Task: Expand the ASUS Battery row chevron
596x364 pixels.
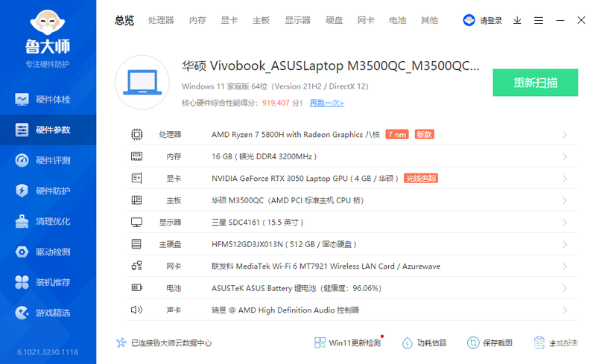Action: (x=565, y=288)
